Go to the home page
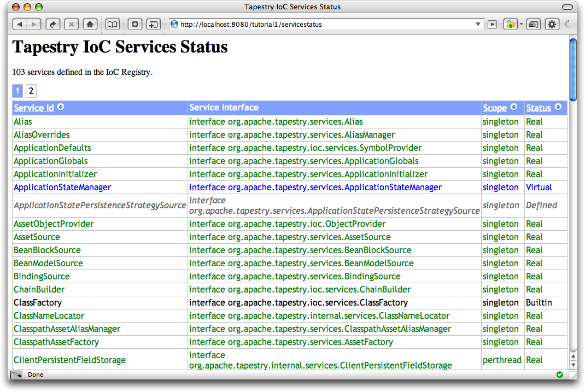This screenshot has height=392, width=585. [90, 25]
